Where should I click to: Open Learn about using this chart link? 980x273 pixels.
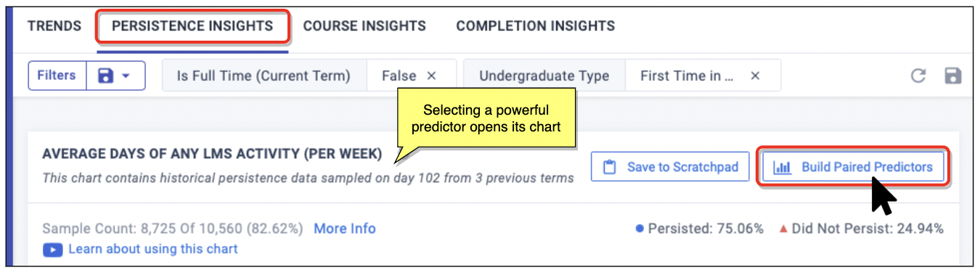point(153,249)
